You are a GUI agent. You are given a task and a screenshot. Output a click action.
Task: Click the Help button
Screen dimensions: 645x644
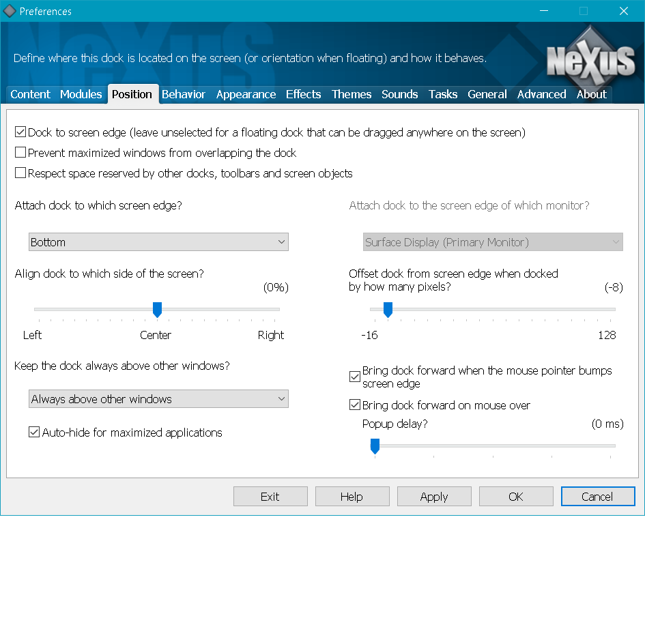click(x=352, y=497)
